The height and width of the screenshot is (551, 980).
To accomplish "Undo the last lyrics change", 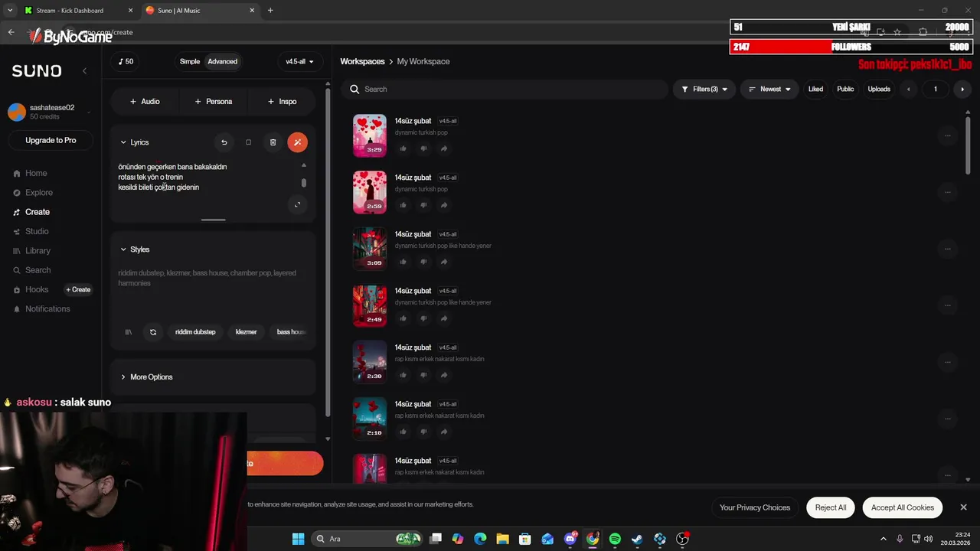I will point(224,142).
